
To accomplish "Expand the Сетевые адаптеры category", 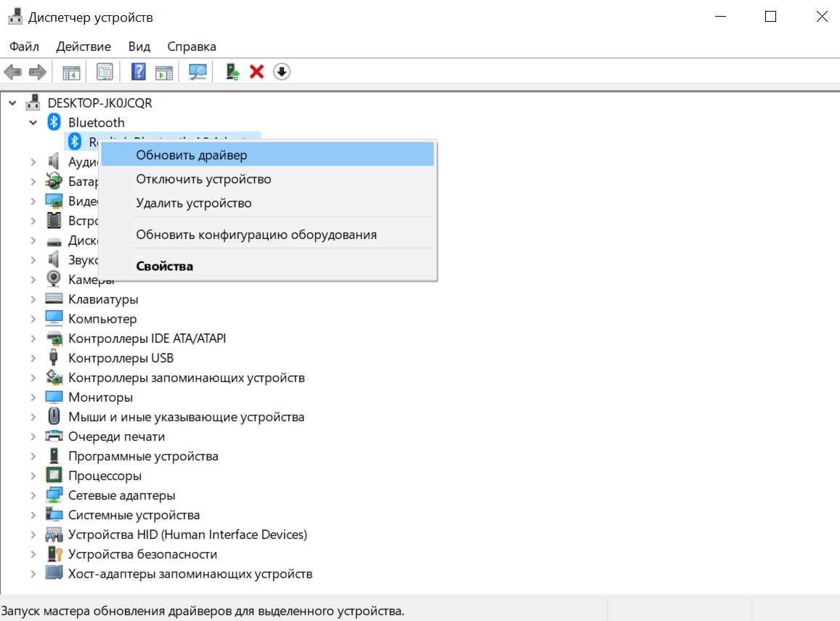I will (33, 495).
